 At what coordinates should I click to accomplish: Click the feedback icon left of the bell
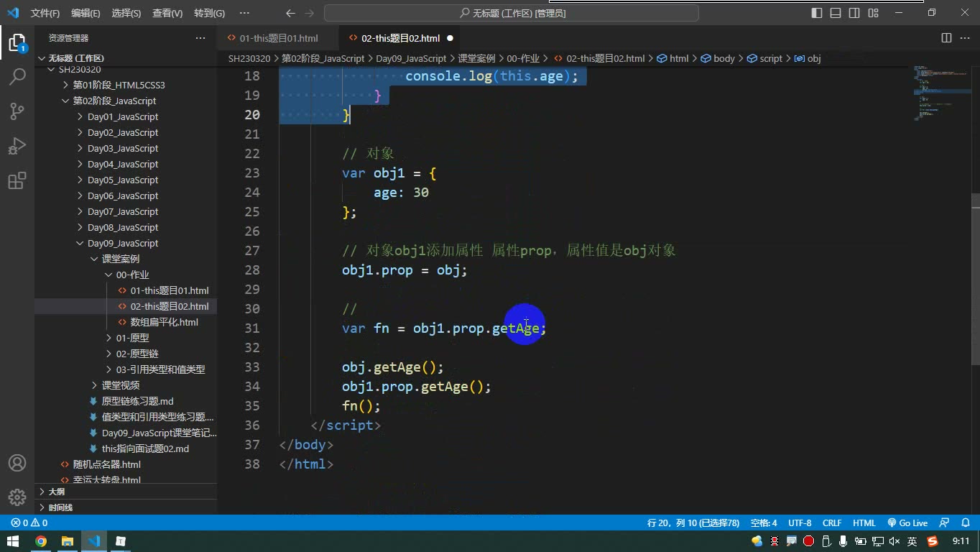coord(945,523)
